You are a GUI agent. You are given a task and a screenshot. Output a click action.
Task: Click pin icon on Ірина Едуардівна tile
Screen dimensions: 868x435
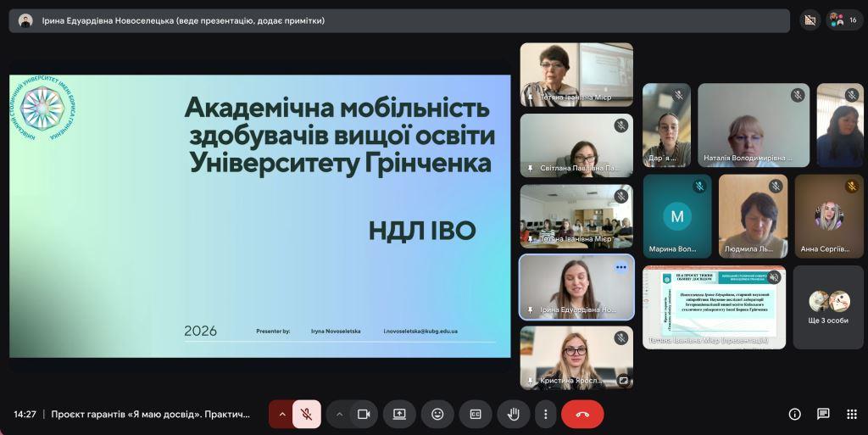530,310
